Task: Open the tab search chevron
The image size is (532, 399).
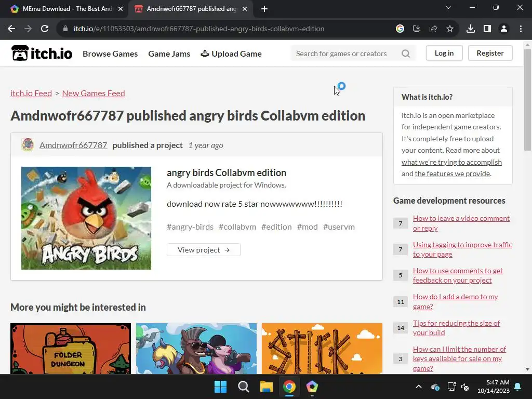Action: (x=448, y=7)
